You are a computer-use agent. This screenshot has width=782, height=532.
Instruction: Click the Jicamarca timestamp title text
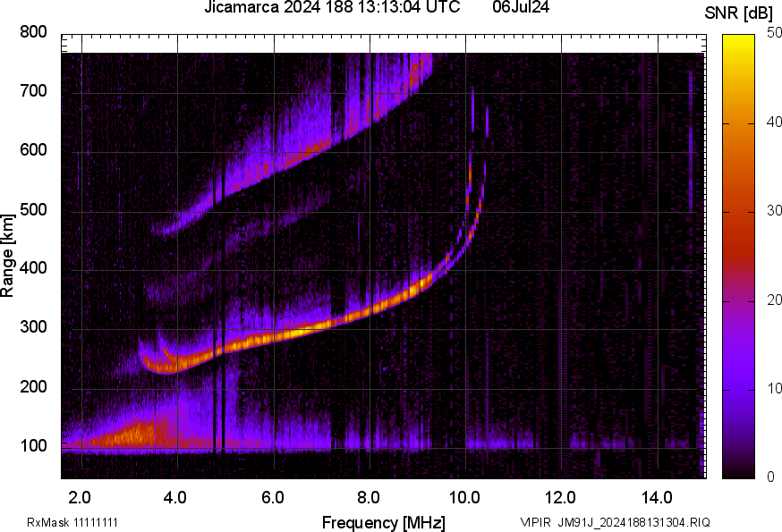coord(332,8)
